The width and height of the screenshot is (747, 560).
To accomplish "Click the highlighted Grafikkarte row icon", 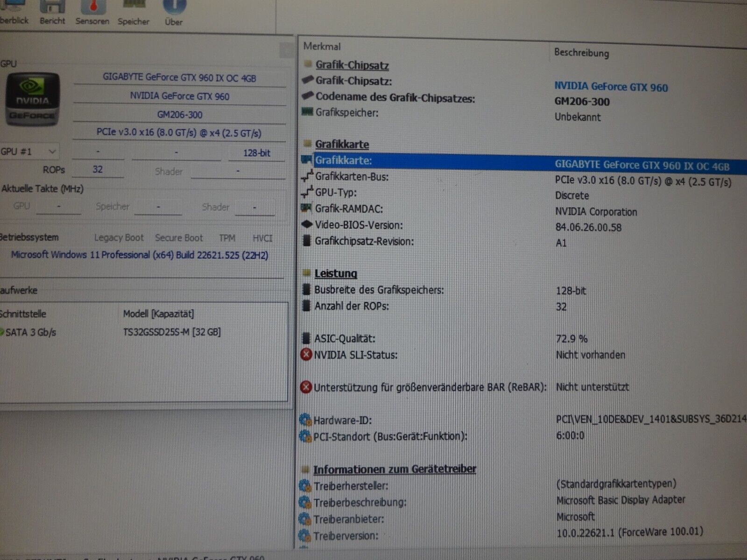I will click(307, 160).
